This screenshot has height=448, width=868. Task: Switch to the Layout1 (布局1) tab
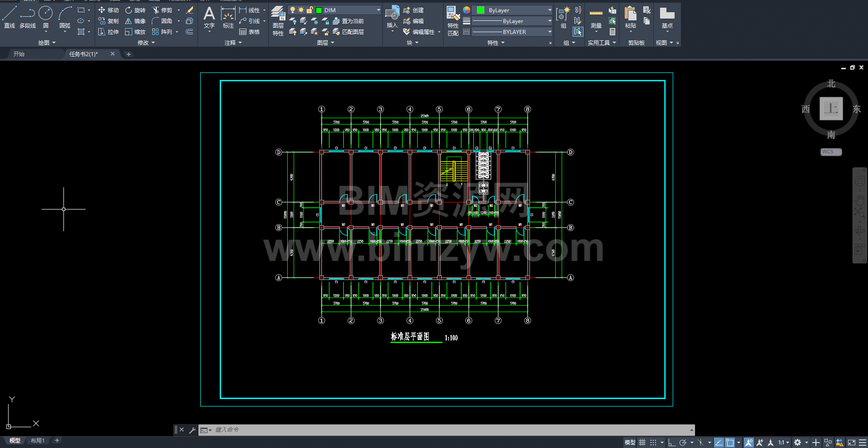pyautogui.click(x=38, y=440)
